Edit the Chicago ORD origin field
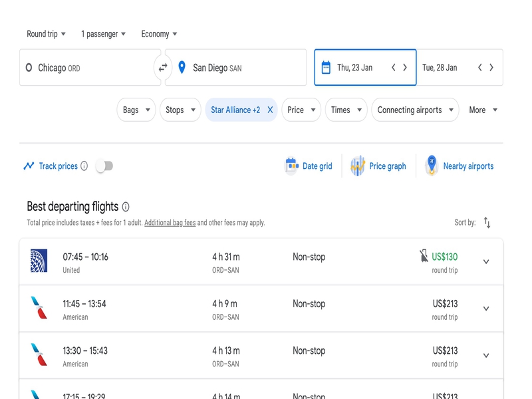The height and width of the screenshot is (399, 532). point(90,68)
